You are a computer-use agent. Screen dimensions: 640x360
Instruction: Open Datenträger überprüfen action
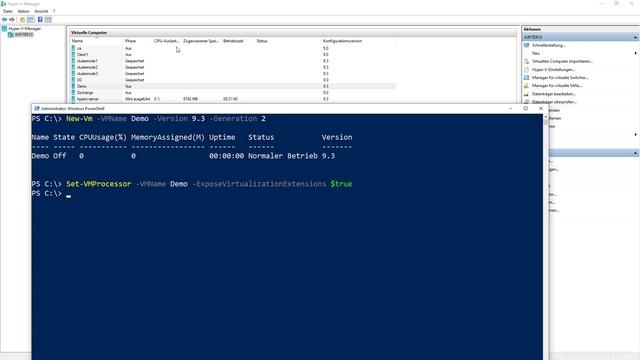tap(554, 102)
